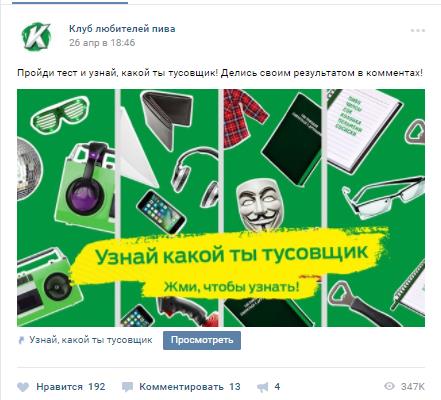Click the yellow Узнай какой ты тусовщик banner
The width and height of the screenshot is (441, 400).
(x=231, y=255)
